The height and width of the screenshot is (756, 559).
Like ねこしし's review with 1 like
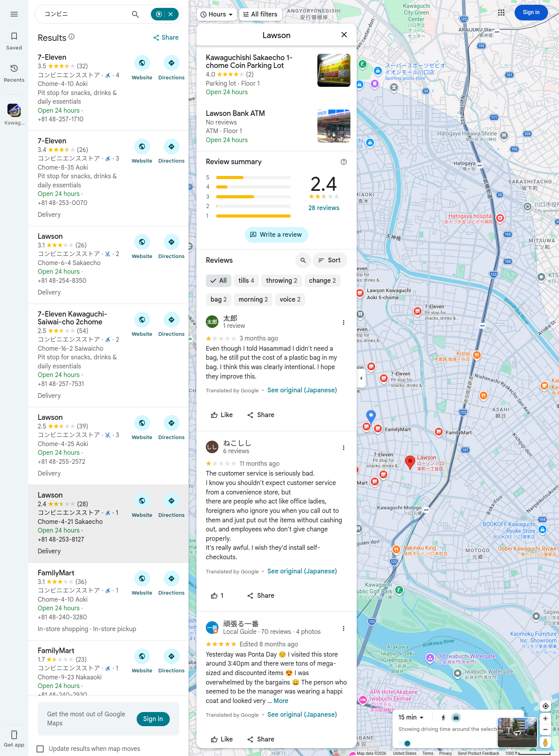coord(218,596)
